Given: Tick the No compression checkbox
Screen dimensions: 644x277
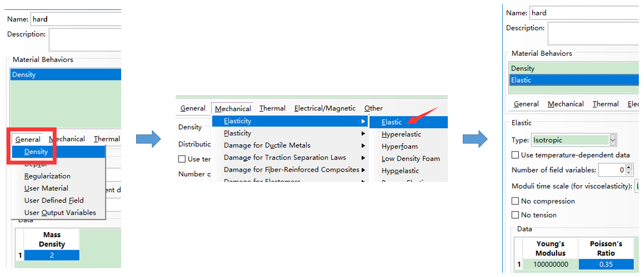Looking at the screenshot, I should [x=515, y=201].
